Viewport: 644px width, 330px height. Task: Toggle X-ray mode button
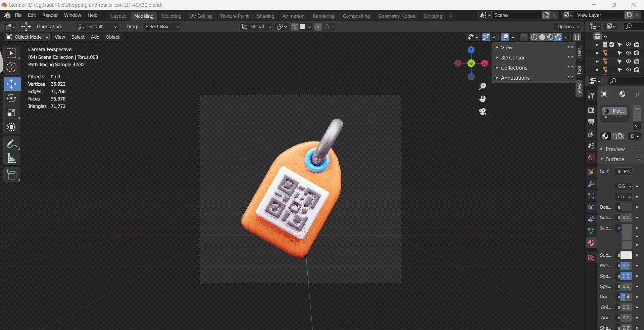[523, 37]
